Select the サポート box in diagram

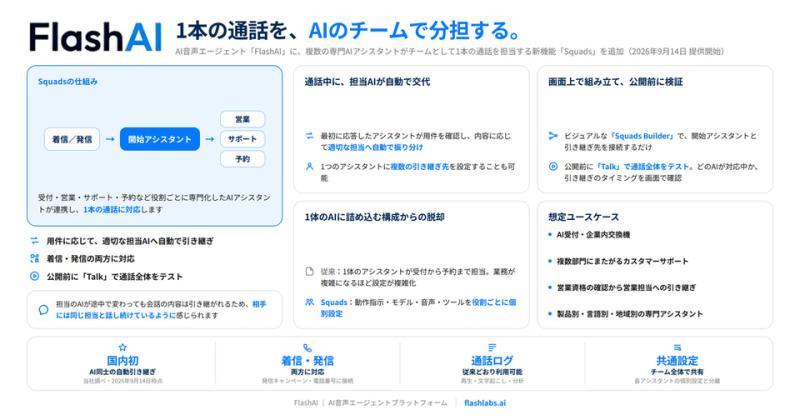click(242, 139)
